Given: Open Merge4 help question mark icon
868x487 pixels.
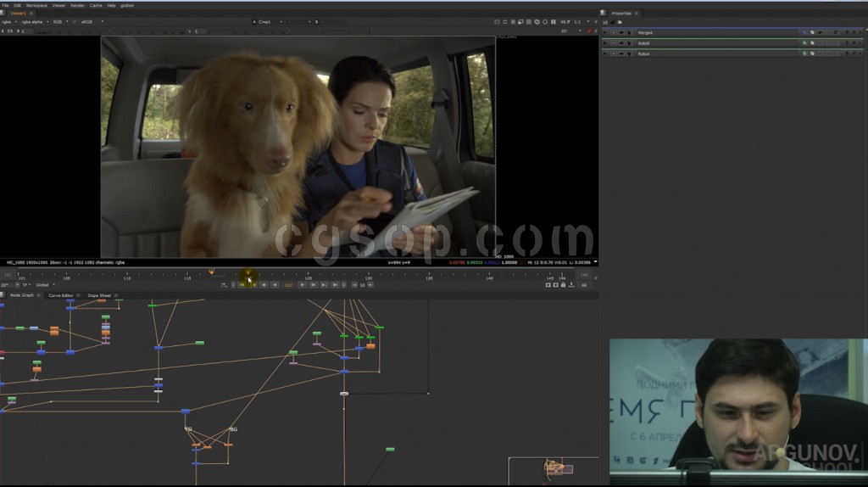Looking at the screenshot, I should (x=847, y=33).
